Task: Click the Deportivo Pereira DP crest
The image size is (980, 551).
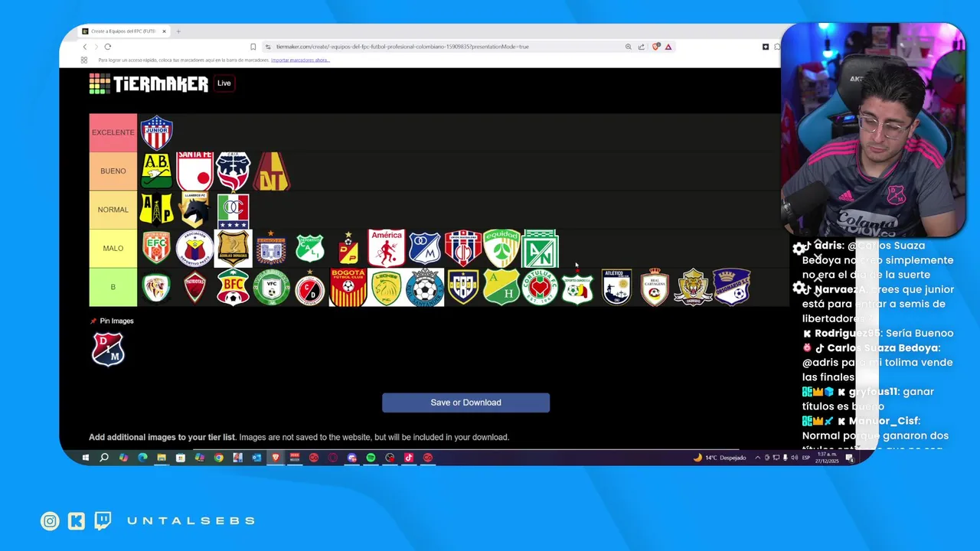Action: click(348, 248)
